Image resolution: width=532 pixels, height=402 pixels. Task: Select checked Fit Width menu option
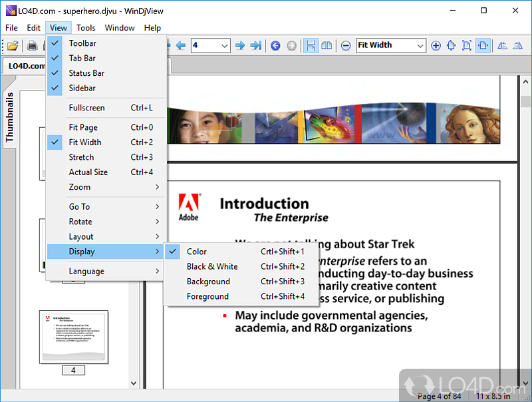click(106, 142)
